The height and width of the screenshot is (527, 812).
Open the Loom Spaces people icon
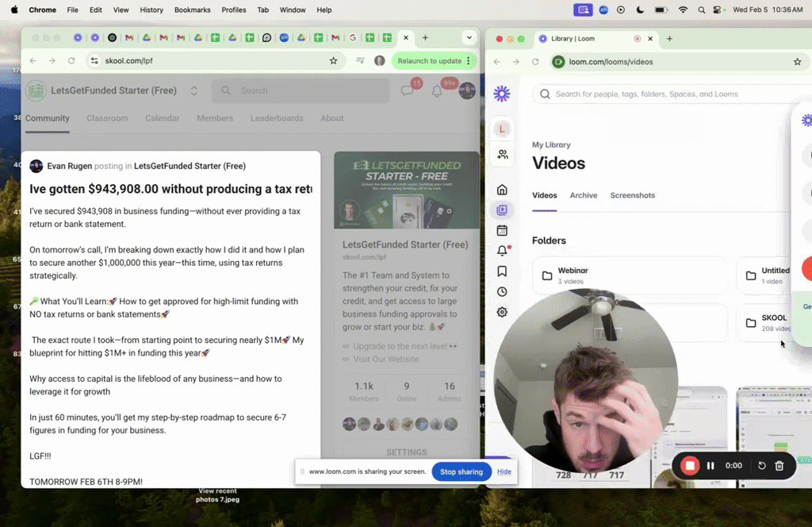502,155
